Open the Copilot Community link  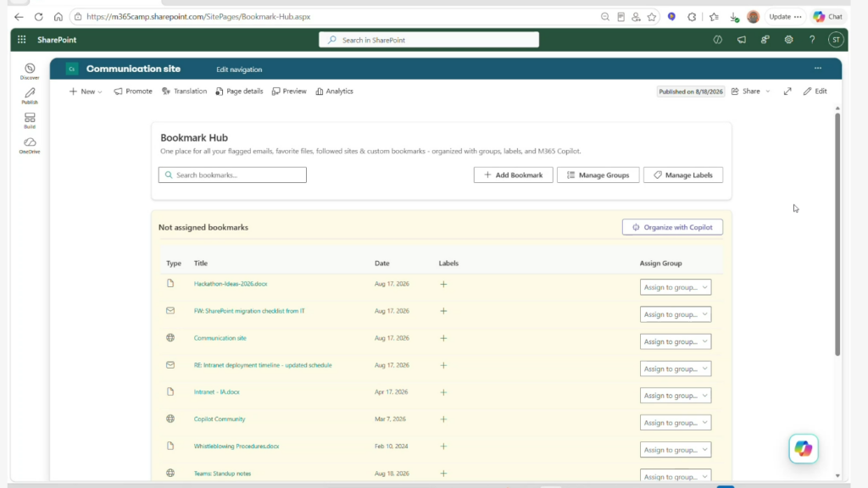[220, 419]
